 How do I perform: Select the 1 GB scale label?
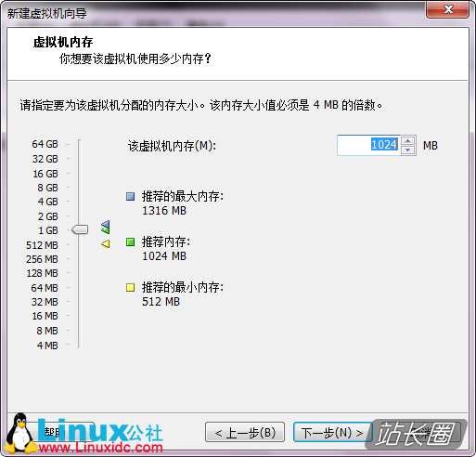click(x=48, y=230)
